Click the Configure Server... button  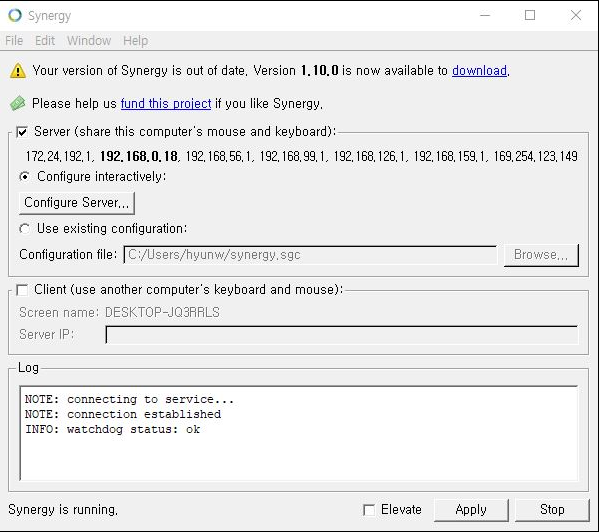[x=77, y=203]
